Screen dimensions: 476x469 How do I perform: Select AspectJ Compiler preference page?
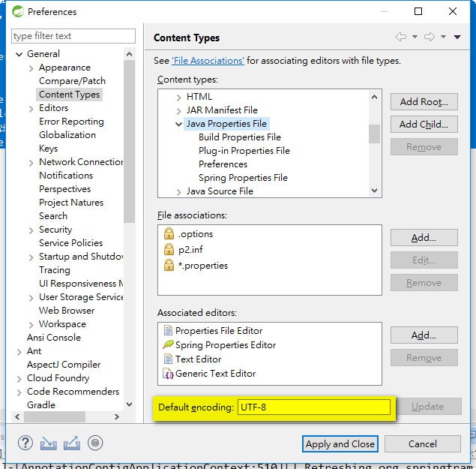coord(64,365)
